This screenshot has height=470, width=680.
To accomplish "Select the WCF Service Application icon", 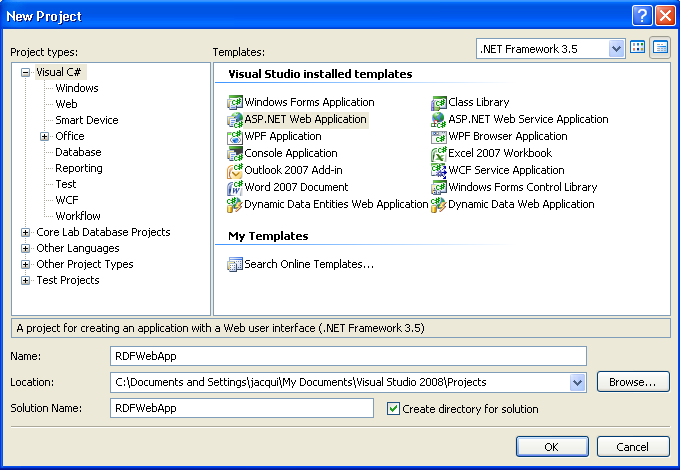I will coord(439,170).
